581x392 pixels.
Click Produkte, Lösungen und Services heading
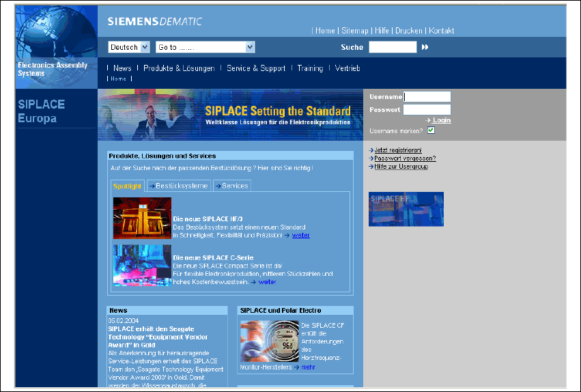[162, 156]
